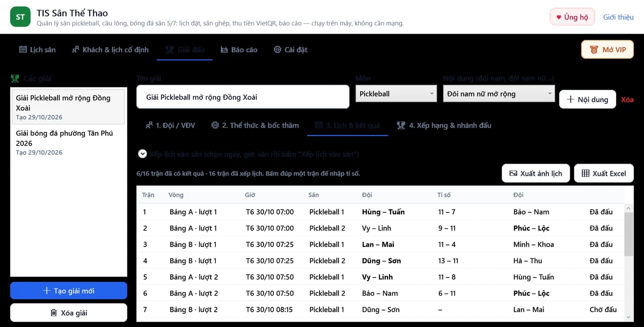Open the Giới thiệu link

pos(618,17)
